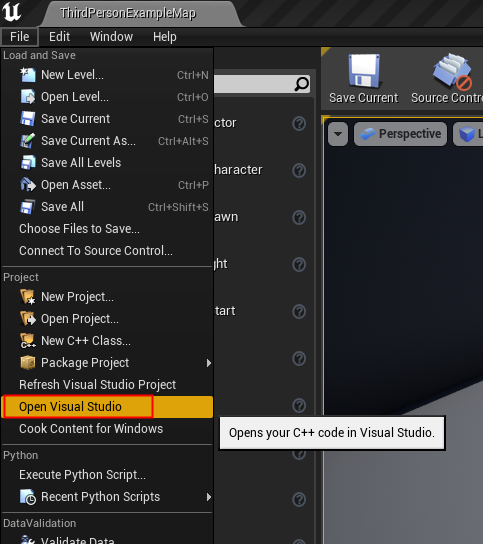This screenshot has width=483, height=544.
Task: Open the viewport options dropdown arrow
Action: pyautogui.click(x=338, y=134)
